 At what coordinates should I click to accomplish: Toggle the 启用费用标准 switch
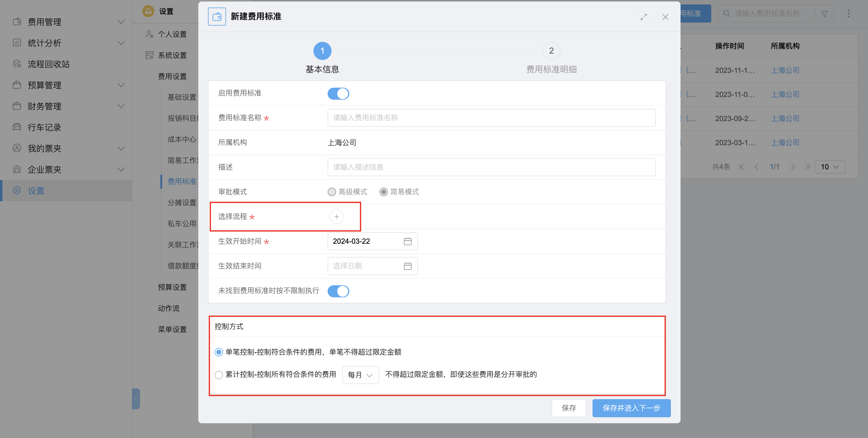coord(338,94)
